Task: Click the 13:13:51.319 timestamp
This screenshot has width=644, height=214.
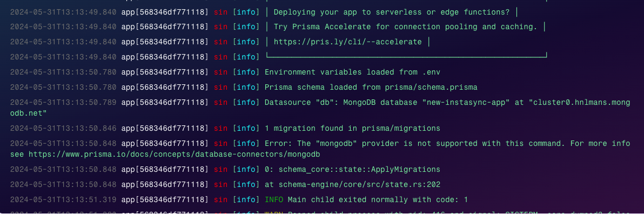Action: pos(63,200)
